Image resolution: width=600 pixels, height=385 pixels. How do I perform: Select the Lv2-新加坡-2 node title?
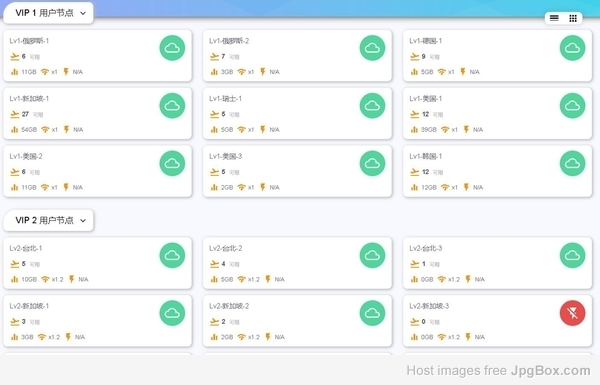coord(229,306)
